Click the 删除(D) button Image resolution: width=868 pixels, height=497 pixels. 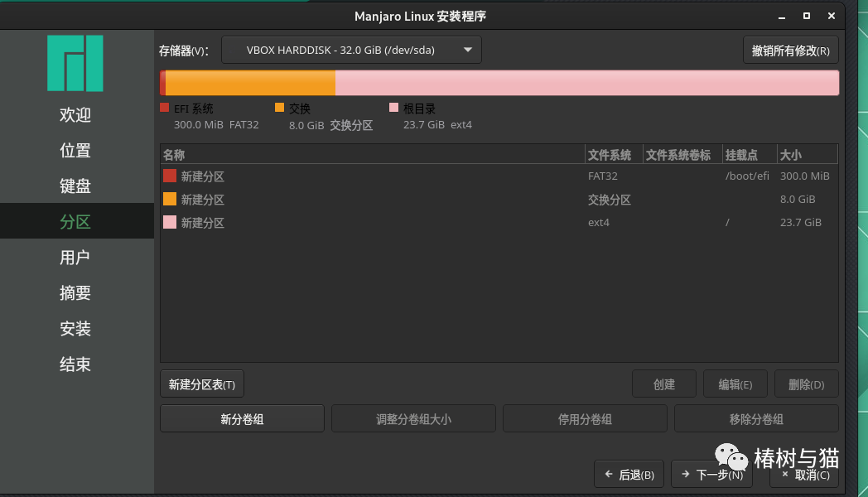click(807, 384)
